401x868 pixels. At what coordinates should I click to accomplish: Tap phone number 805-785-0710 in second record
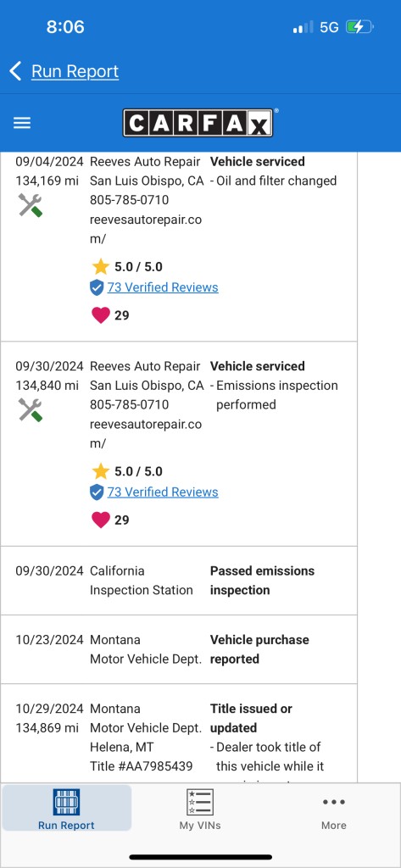click(130, 404)
